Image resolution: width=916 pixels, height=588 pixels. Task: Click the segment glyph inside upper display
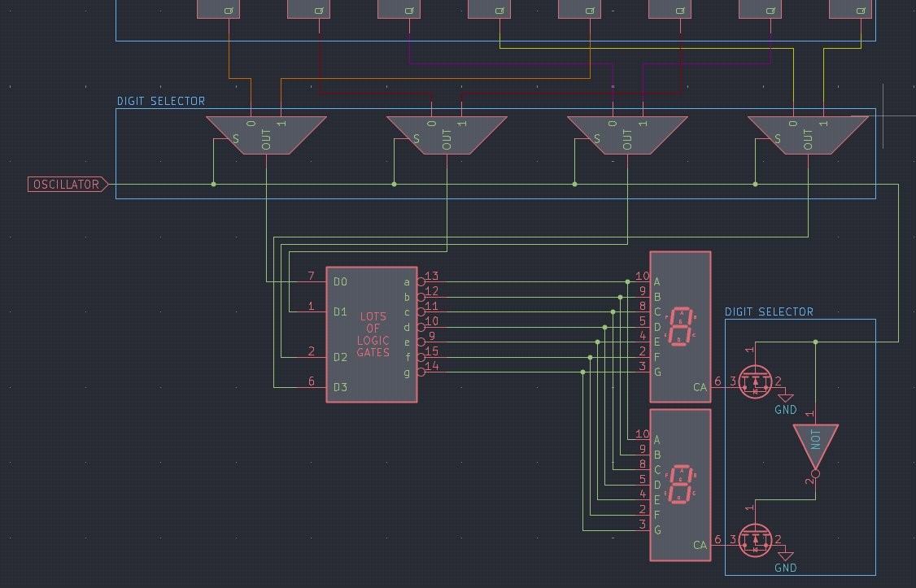click(681, 327)
